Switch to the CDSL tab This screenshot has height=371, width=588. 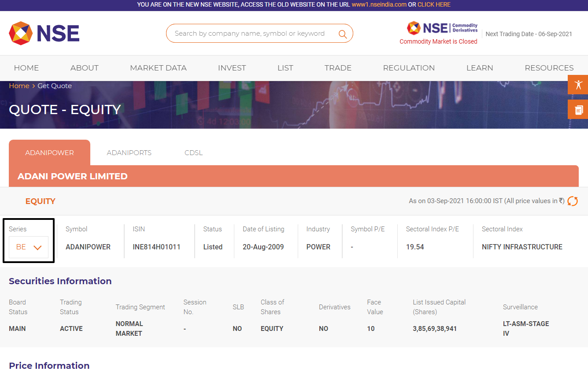pyautogui.click(x=193, y=152)
